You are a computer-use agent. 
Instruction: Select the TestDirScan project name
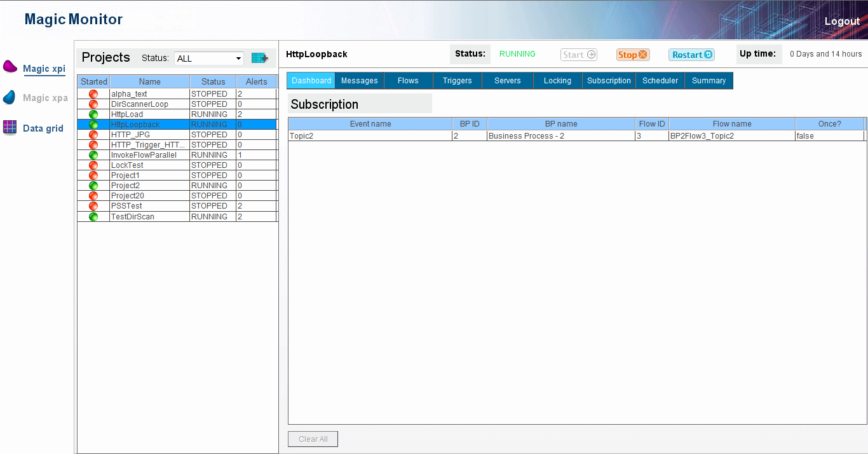(133, 217)
